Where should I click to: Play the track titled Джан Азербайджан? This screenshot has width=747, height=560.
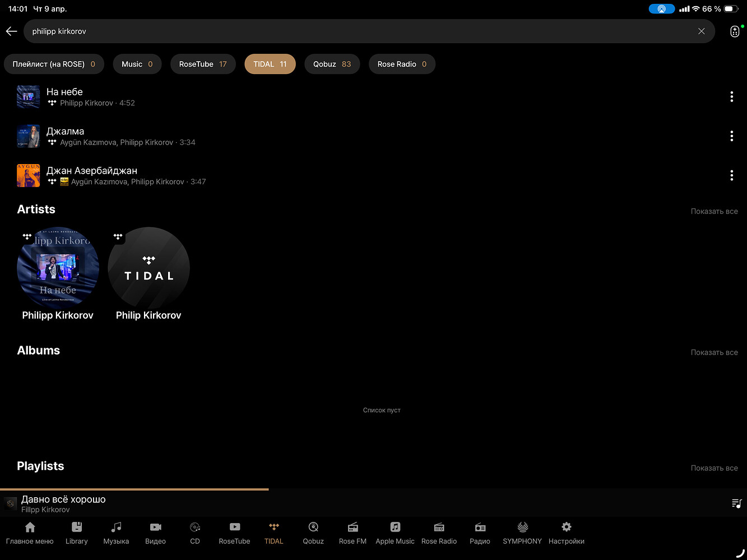[92, 170]
